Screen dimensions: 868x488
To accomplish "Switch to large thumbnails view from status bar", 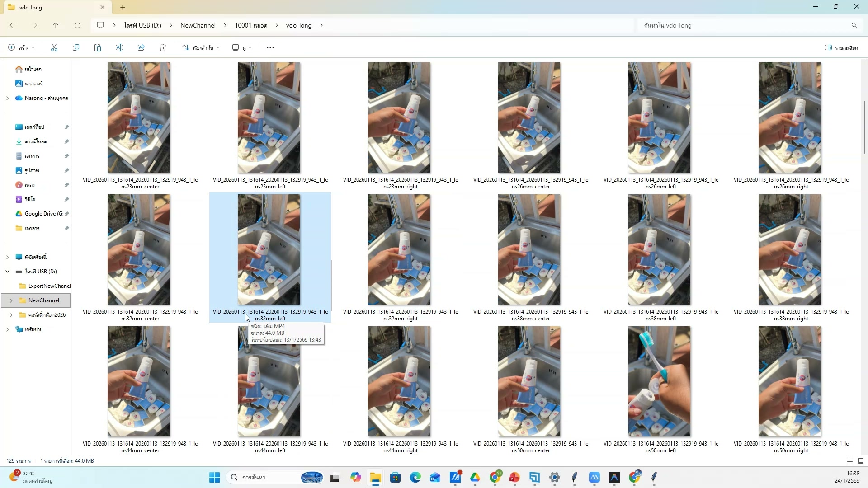I will click(x=861, y=460).
